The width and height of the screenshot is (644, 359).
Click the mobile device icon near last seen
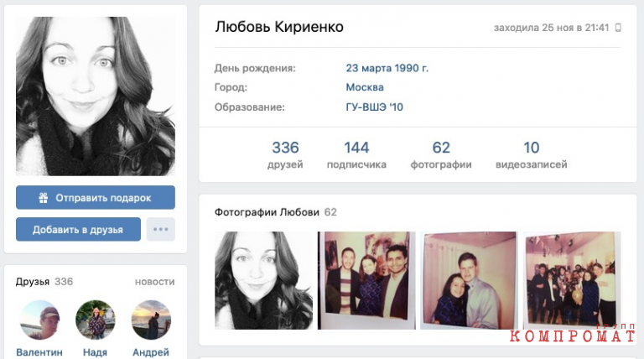coord(618,28)
